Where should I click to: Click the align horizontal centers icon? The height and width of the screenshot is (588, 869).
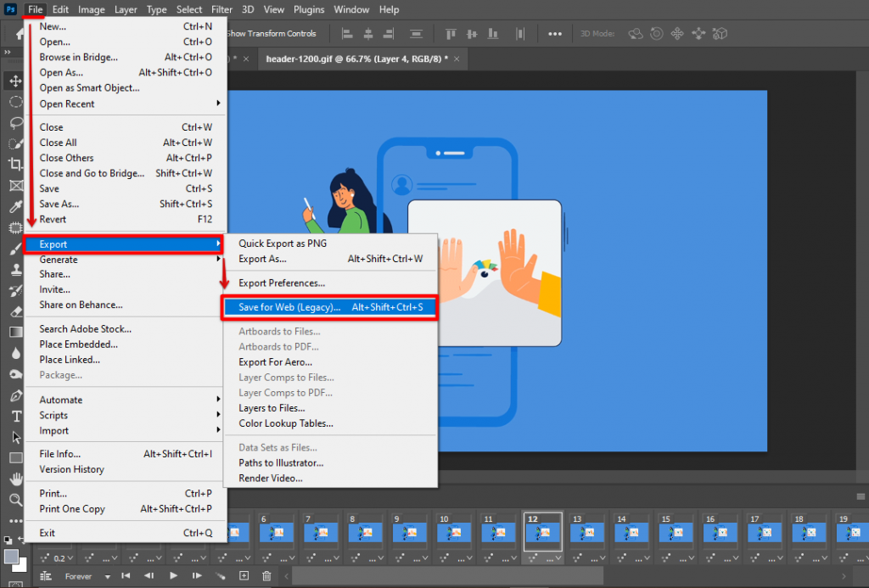pos(368,33)
